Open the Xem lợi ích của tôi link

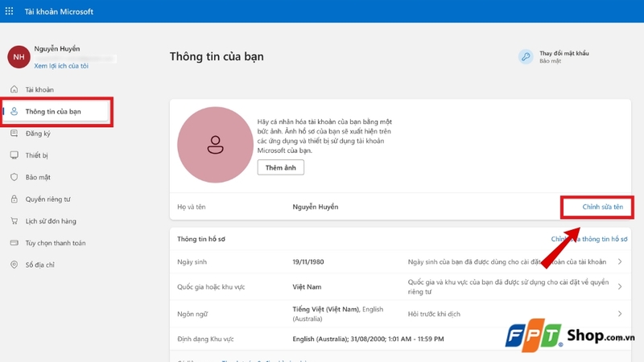(x=61, y=65)
